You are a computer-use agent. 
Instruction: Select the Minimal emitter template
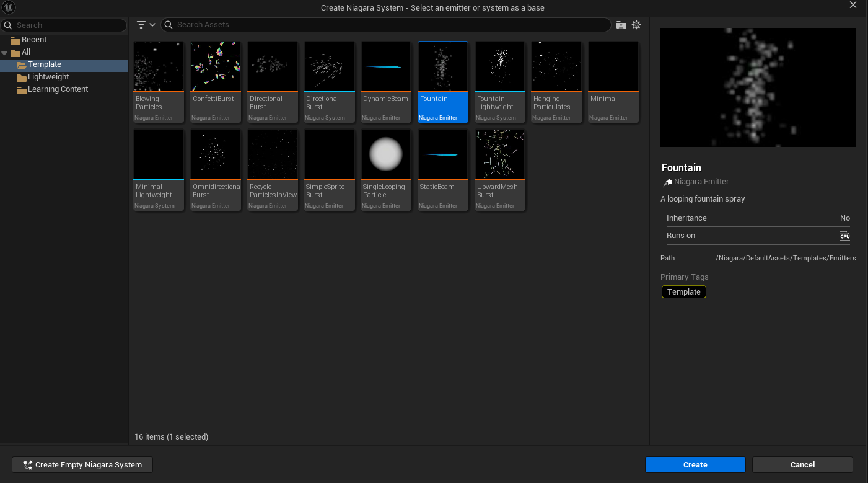pos(613,82)
